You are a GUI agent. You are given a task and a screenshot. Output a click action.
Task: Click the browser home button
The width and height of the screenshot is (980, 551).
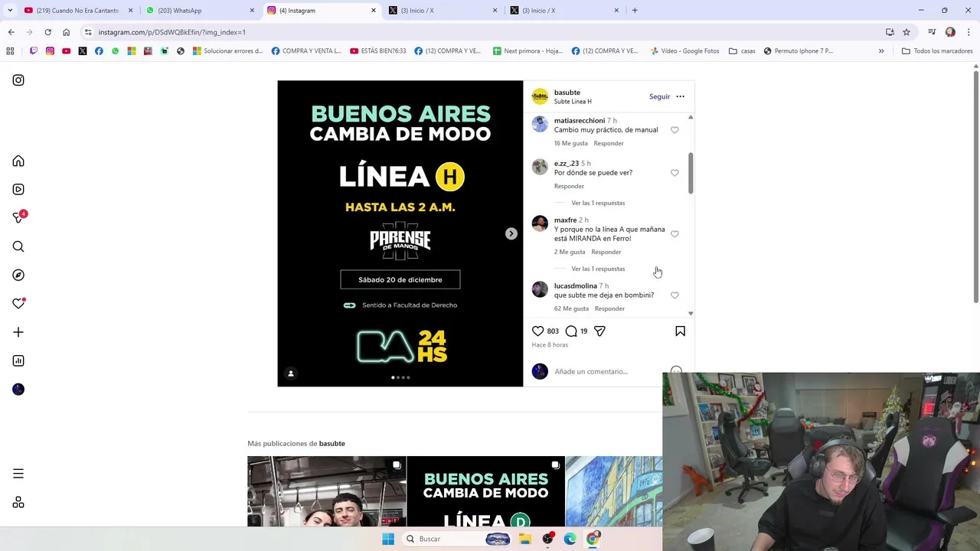click(x=66, y=32)
